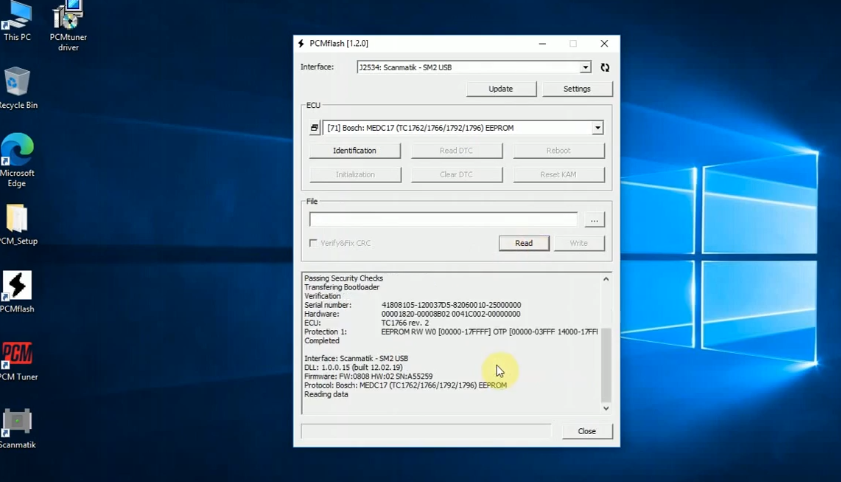Select Bosch MEDC17 EEPROM combo box
This screenshot has height=482, width=841.
coord(463,128)
